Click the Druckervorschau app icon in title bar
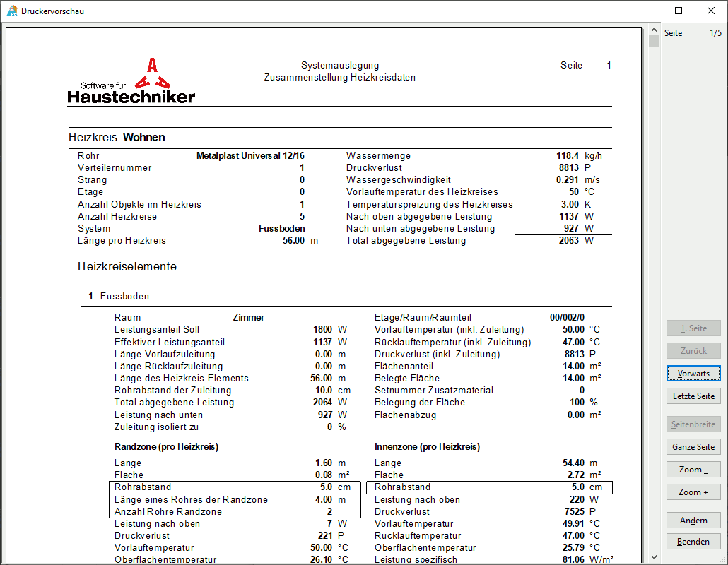The height and width of the screenshot is (565, 728). 11,11
